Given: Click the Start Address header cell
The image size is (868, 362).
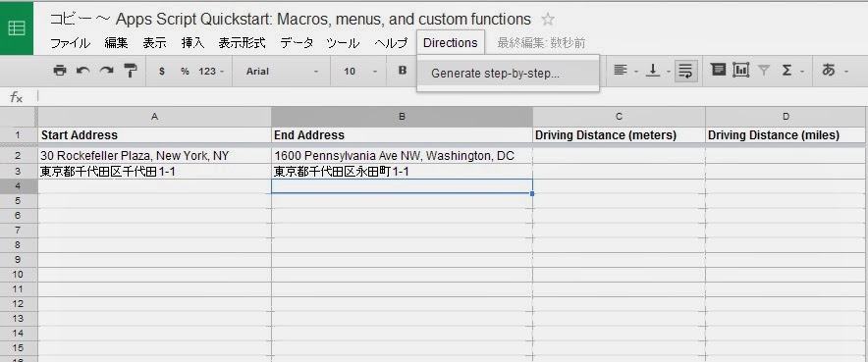Looking at the screenshot, I should click(154, 134).
